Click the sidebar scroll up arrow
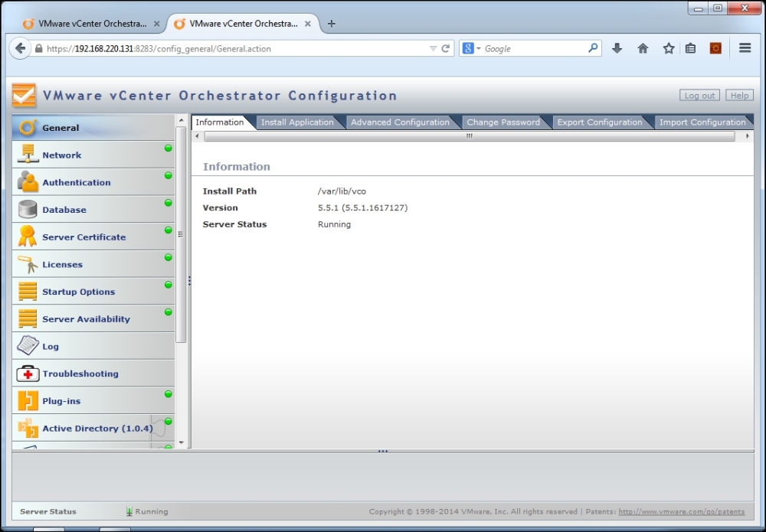The height and width of the screenshot is (532, 766). click(x=182, y=120)
